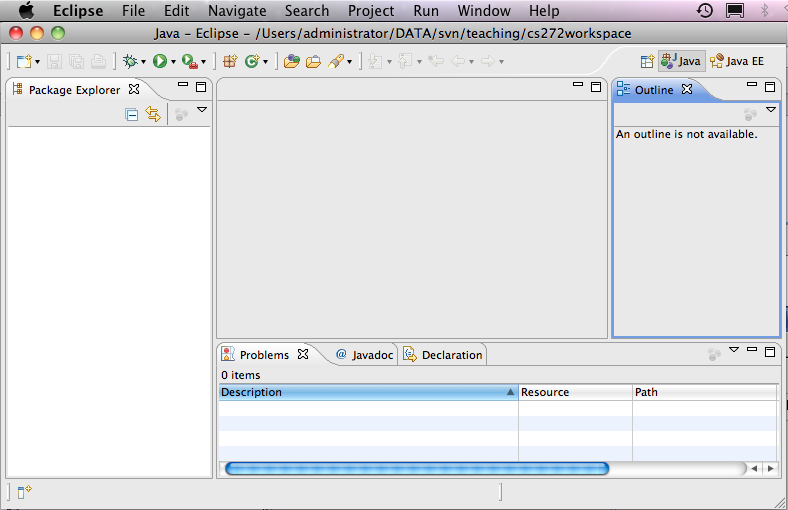This screenshot has height=510, width=788.
Task: Open the Project menu
Action: point(371,11)
